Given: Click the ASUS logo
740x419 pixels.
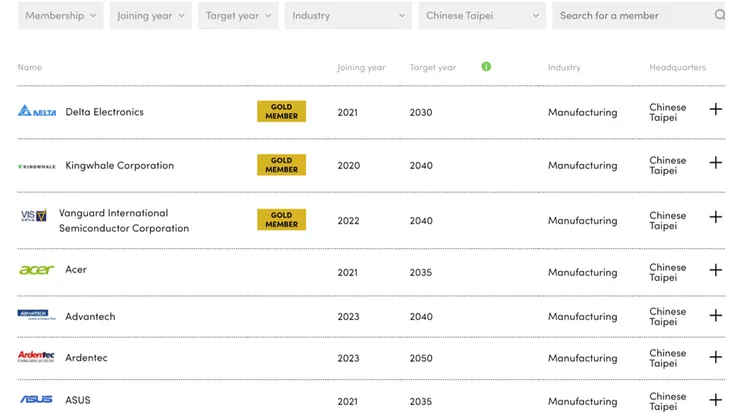Looking at the screenshot, I should coord(36,400).
